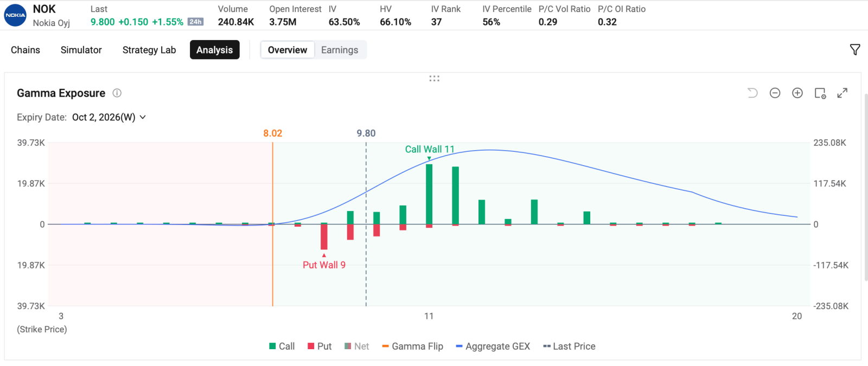Open the filter funnel icon
Image resolution: width=868 pixels, height=366 pixels.
pyautogui.click(x=855, y=50)
